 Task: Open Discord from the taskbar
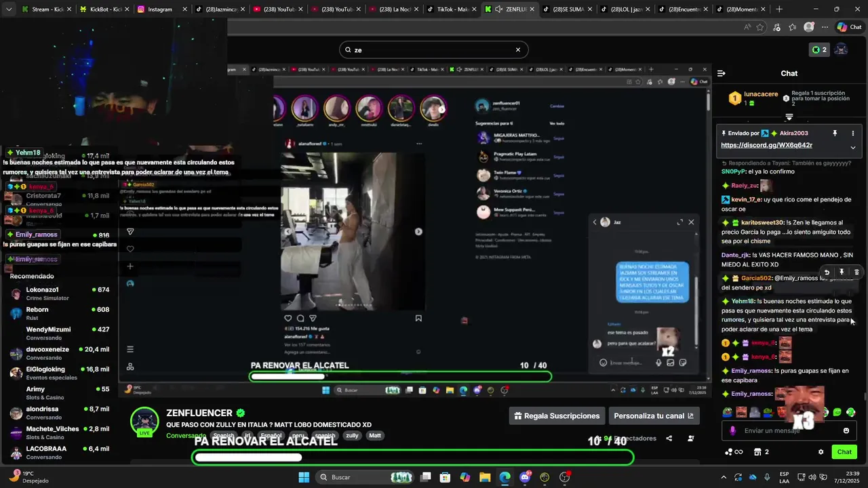(x=525, y=477)
